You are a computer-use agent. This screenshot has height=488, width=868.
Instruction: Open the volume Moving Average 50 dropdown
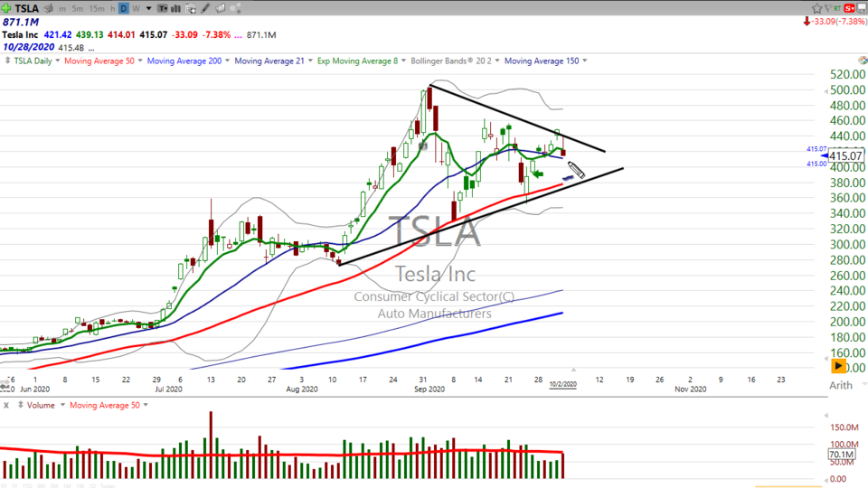[146, 405]
